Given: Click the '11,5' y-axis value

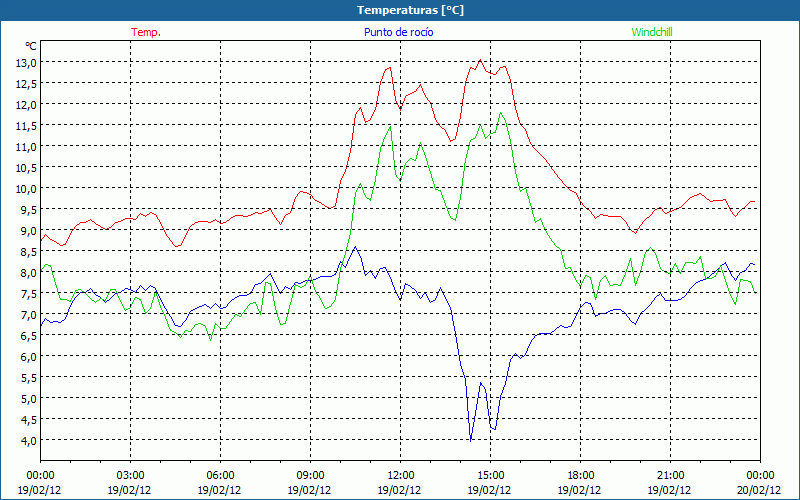Looking at the screenshot, I should [x=26, y=126].
